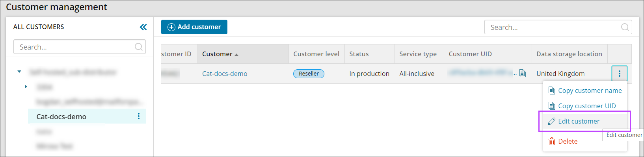This screenshot has height=157, width=644.
Task: Click the pencil icon beside Edit customer
Action: pos(552,121)
